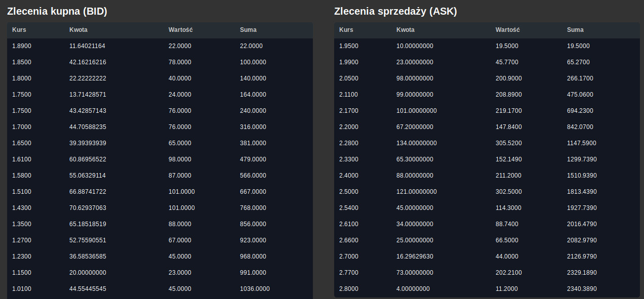Click ASK row with value 45.7700
The image size is (644, 299).
tap(487, 62)
